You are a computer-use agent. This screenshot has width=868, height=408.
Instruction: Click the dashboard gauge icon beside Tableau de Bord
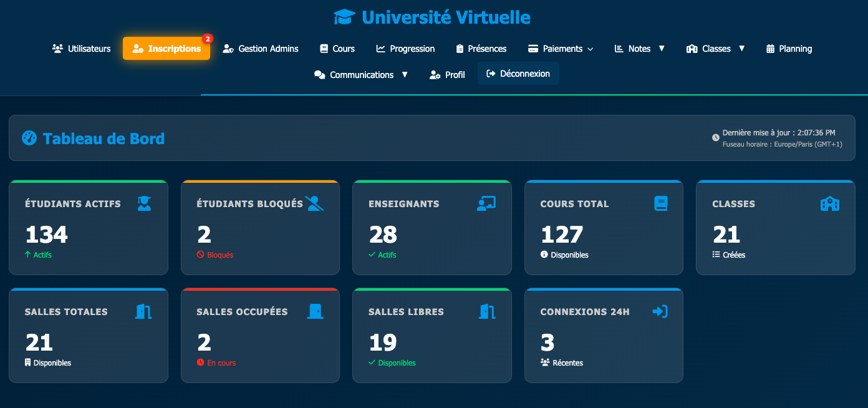pos(29,138)
